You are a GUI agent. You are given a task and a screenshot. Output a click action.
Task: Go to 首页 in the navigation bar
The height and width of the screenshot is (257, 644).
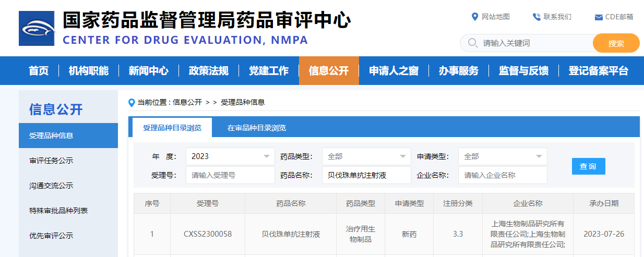click(39, 71)
